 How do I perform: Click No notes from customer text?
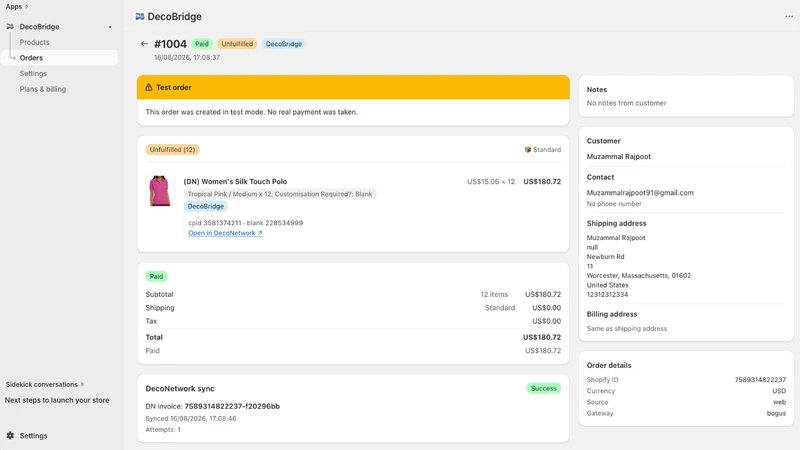[x=627, y=103]
